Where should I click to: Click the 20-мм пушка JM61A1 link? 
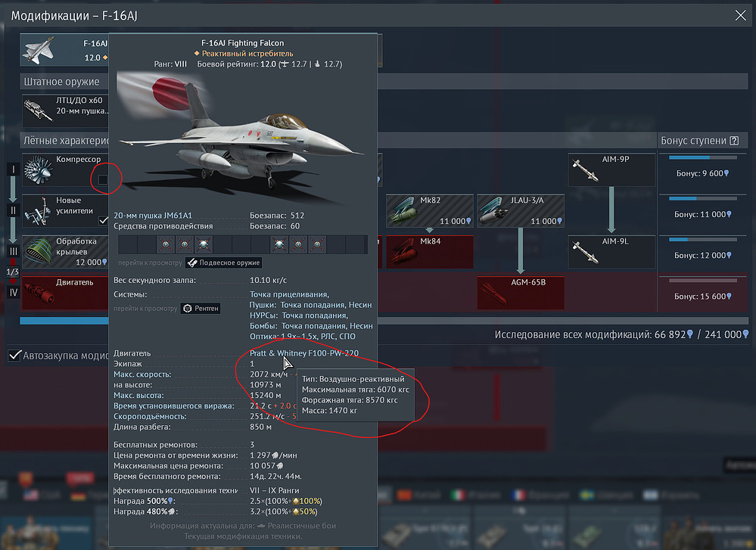pos(152,215)
